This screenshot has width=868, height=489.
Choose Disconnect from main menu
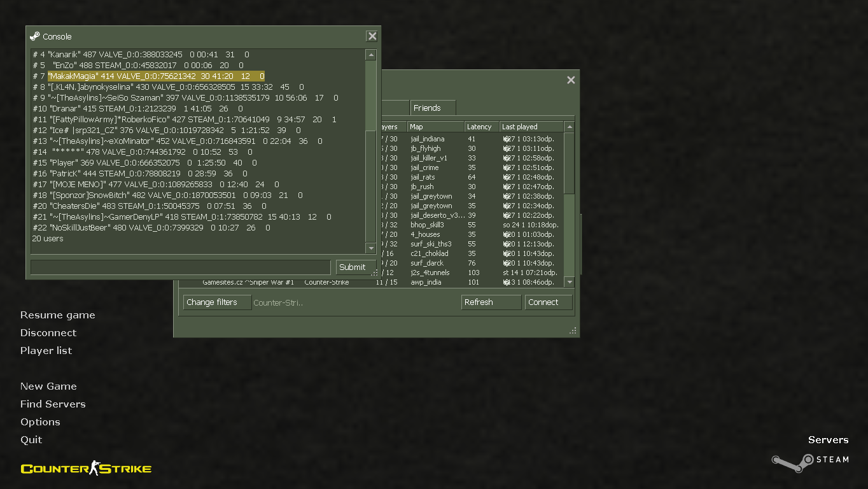coord(48,333)
